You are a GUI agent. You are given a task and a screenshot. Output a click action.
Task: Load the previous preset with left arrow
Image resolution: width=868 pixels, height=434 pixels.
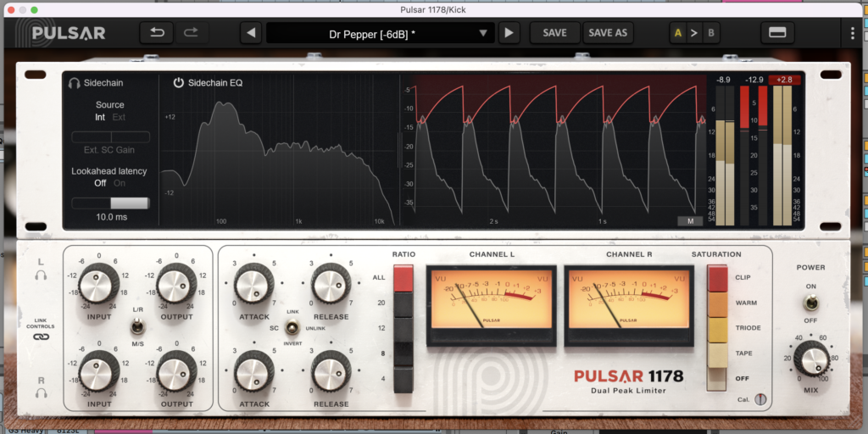coord(251,33)
